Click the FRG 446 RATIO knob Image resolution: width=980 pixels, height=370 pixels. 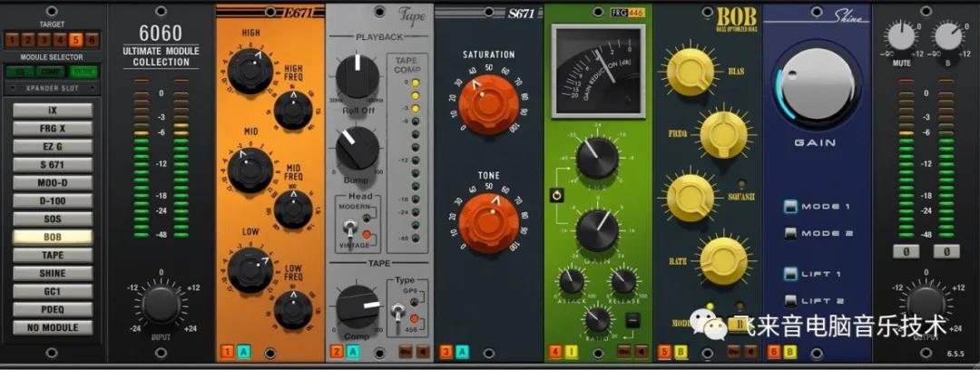point(597,320)
